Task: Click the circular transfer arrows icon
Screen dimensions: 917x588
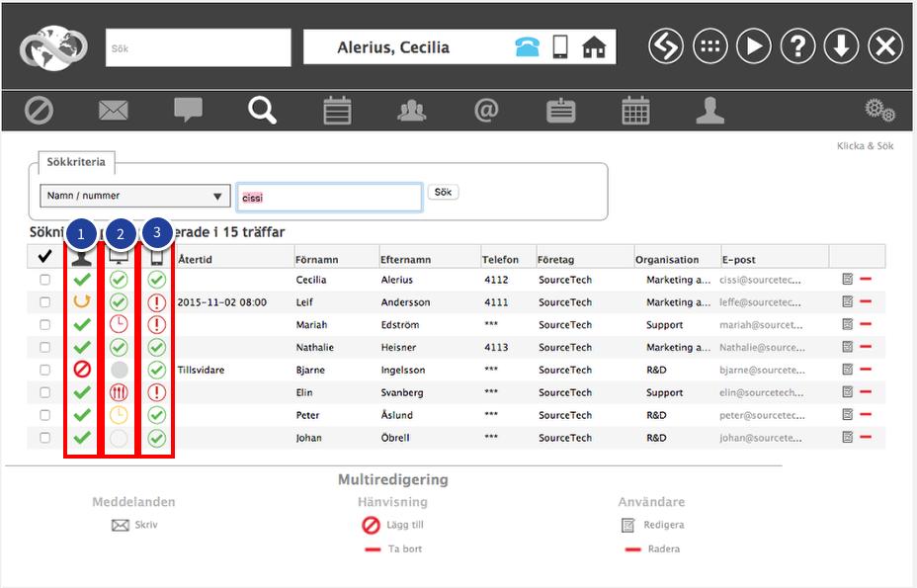Action: click(666, 46)
